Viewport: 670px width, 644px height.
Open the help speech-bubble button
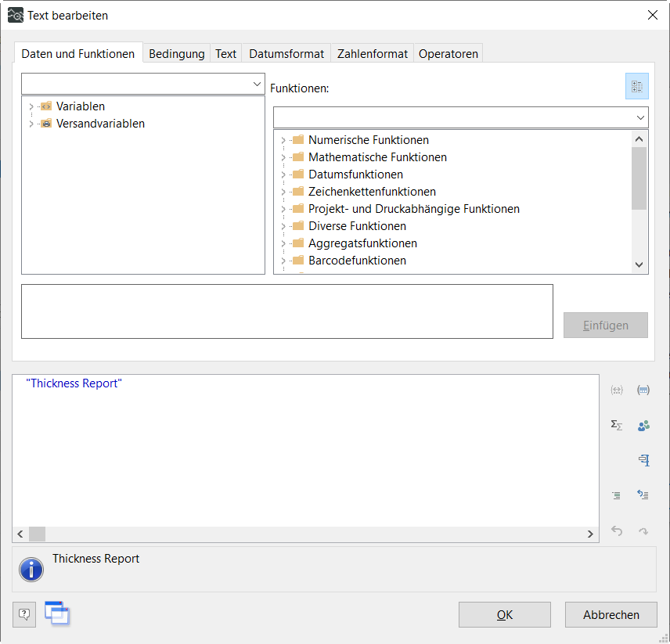tap(24, 614)
